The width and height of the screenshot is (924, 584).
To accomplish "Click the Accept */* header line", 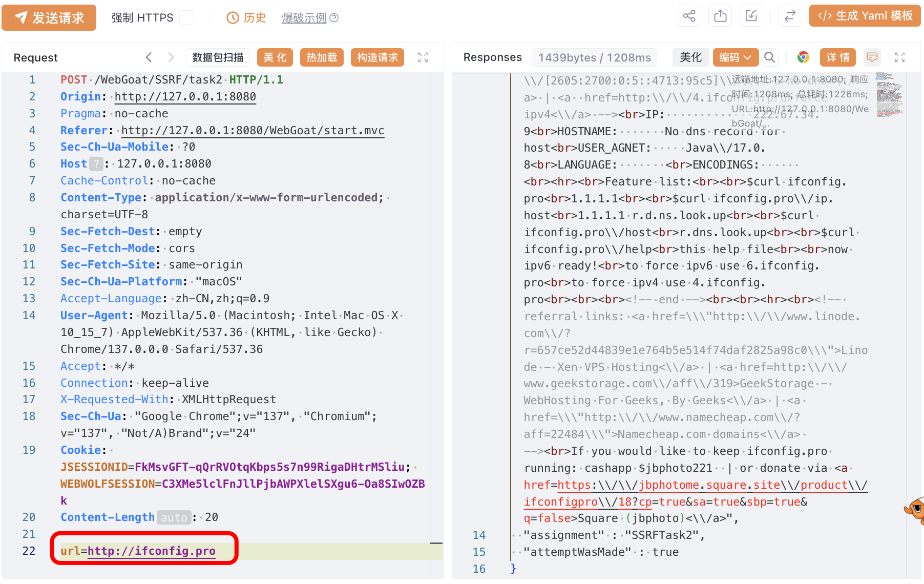I will point(98,366).
